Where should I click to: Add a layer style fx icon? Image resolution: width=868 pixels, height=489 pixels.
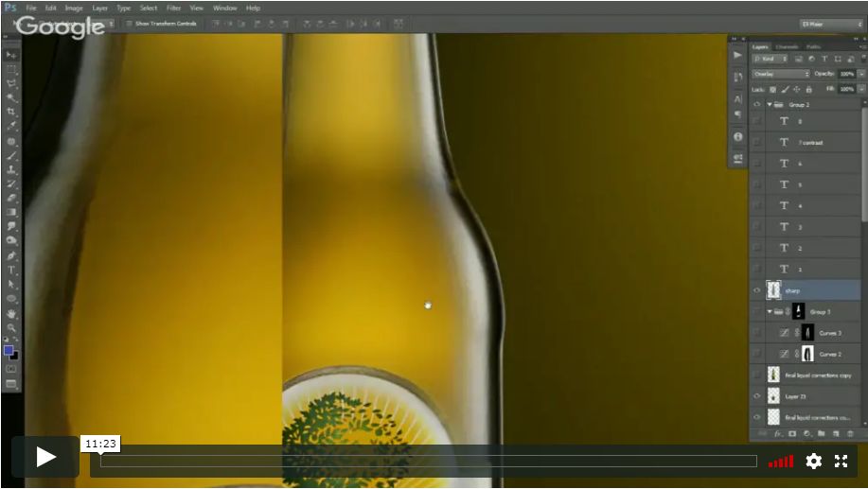pyautogui.click(x=778, y=434)
